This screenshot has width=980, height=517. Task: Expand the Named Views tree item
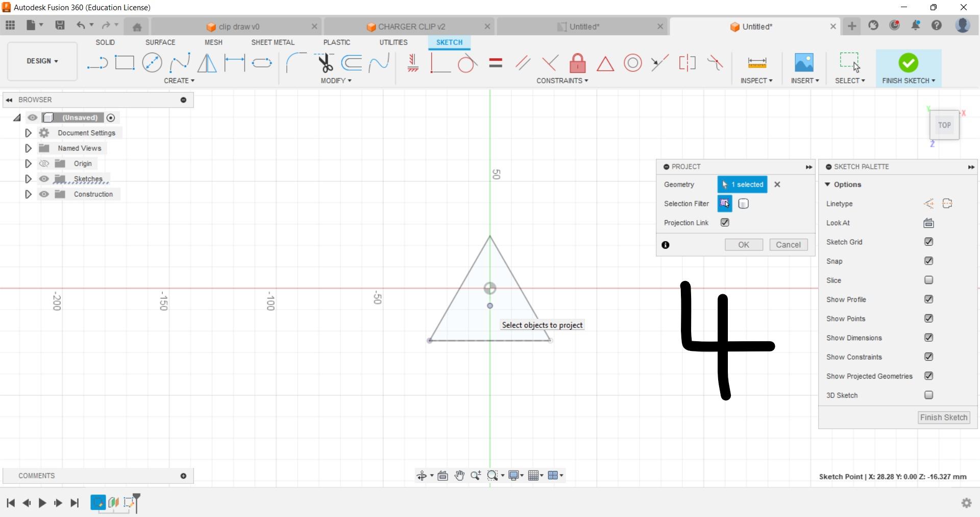point(28,148)
